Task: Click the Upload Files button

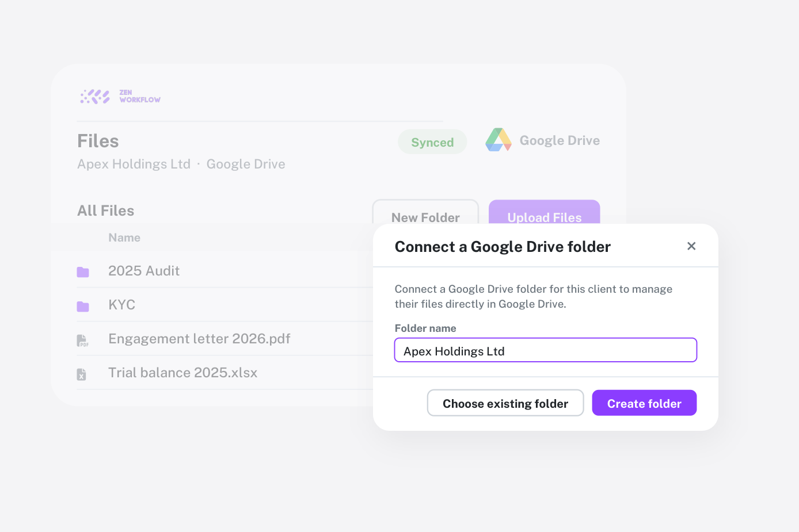Action: (x=545, y=212)
